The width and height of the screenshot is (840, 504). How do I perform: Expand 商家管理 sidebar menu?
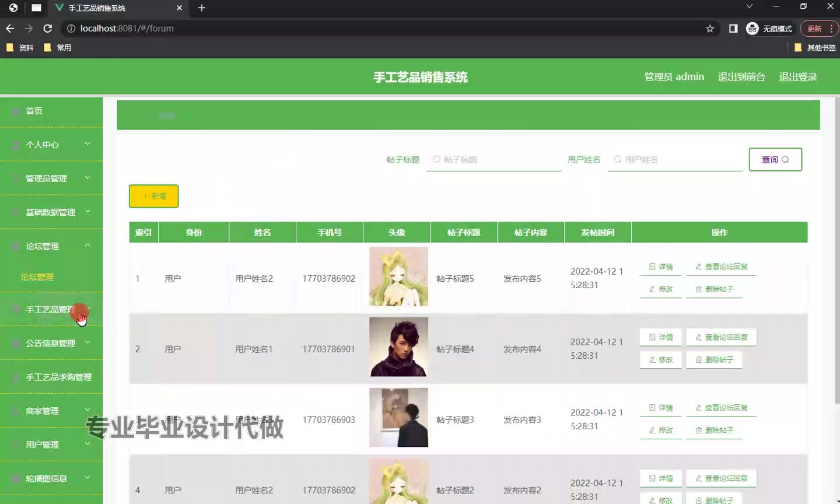[x=51, y=411]
